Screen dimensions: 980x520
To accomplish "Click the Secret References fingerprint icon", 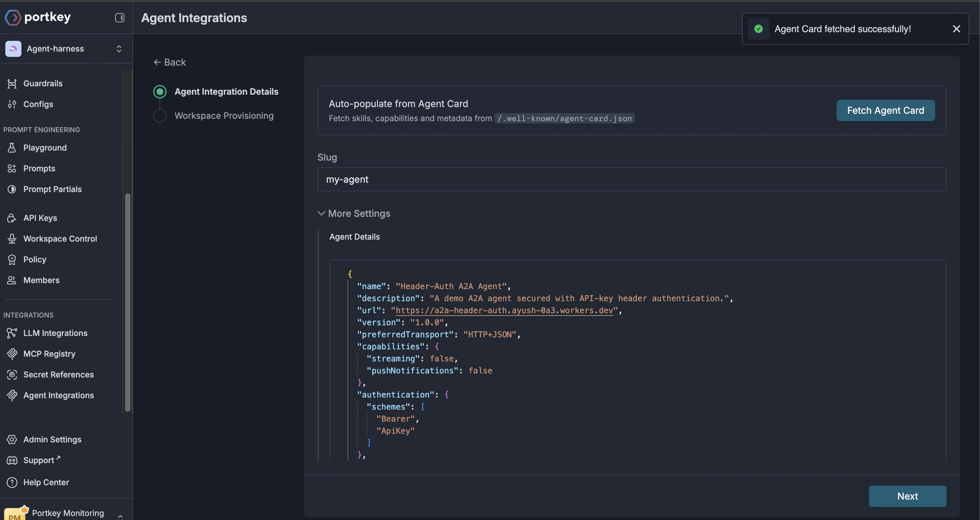I will click(x=12, y=374).
